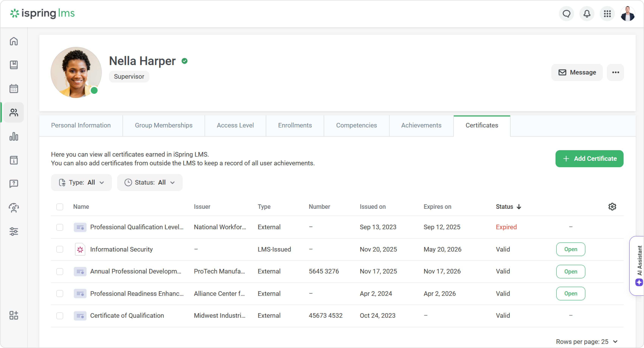644x348 pixels.
Task: Open the sliders settings icon in sidebar
Action: 14,231
